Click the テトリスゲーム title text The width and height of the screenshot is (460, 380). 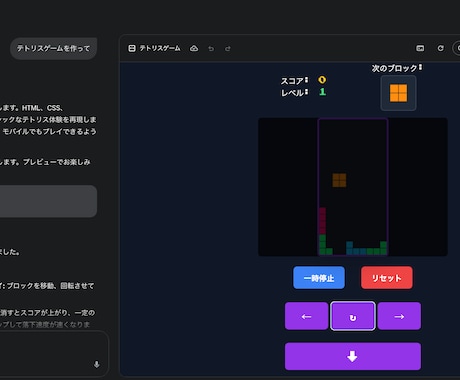click(160, 48)
